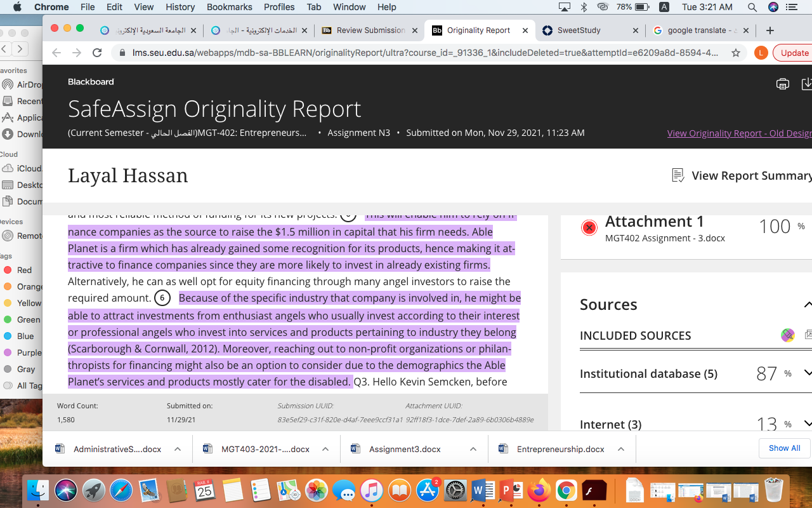Open PowerPoint from the Dock
Image resolution: width=812 pixels, height=508 pixels.
click(511, 490)
